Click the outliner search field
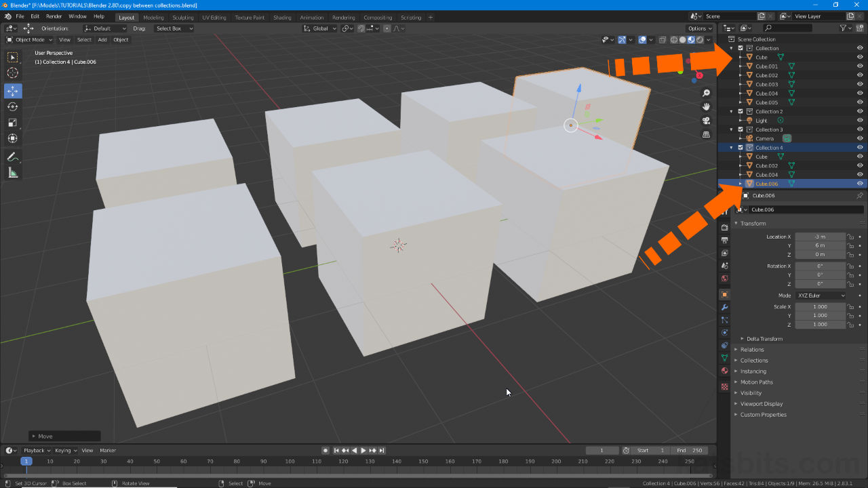Screen dimensions: 868x488 [787, 28]
